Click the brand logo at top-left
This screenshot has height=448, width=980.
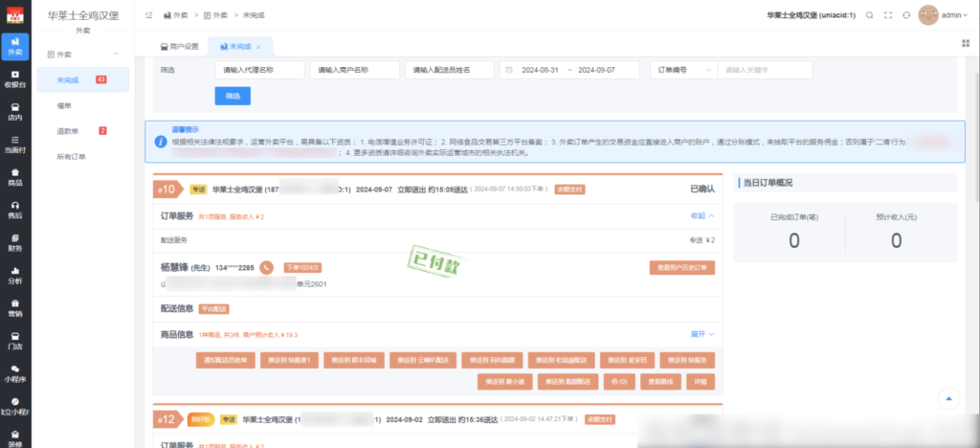15,15
